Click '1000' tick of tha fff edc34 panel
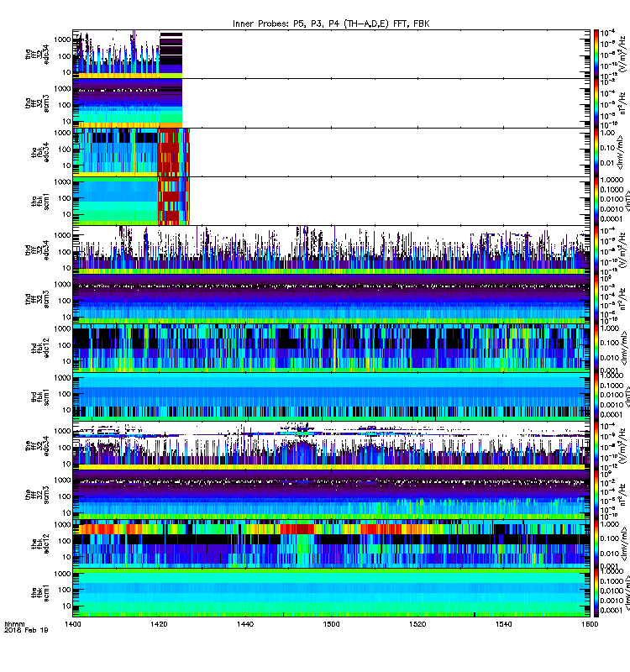Viewport: 630px width, 672px height. pyautogui.click(x=62, y=39)
